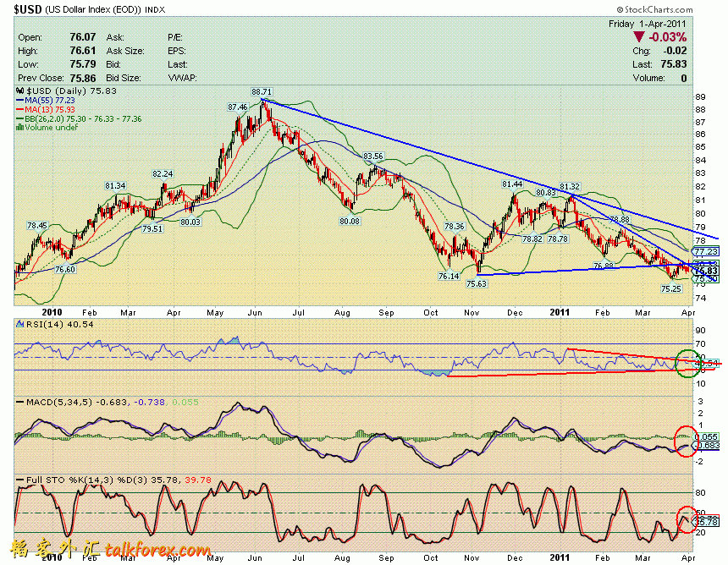Click the Chg value -0.02
This screenshot has width=728, height=565.
pos(675,51)
